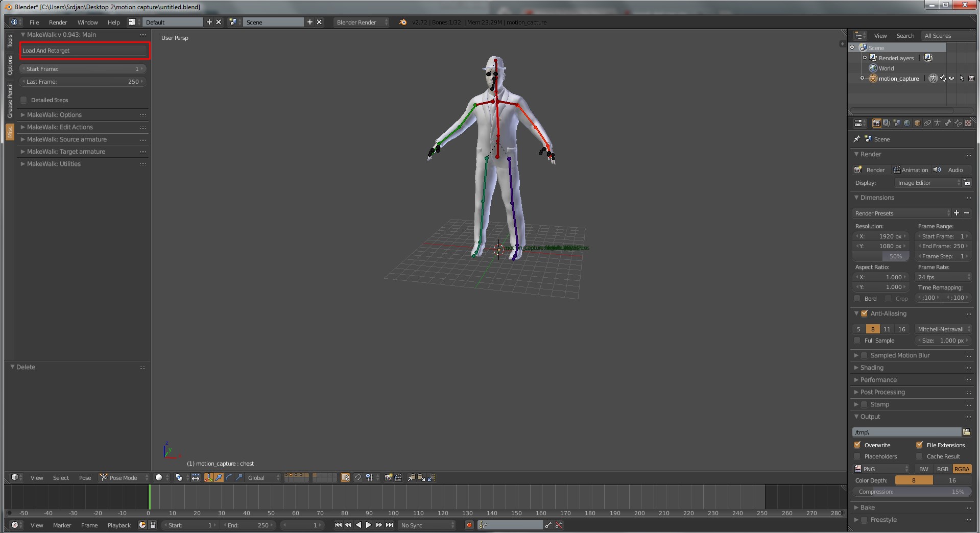Toggle the 3D manipulator widget icon
This screenshot has height=533, width=980.
tap(208, 477)
